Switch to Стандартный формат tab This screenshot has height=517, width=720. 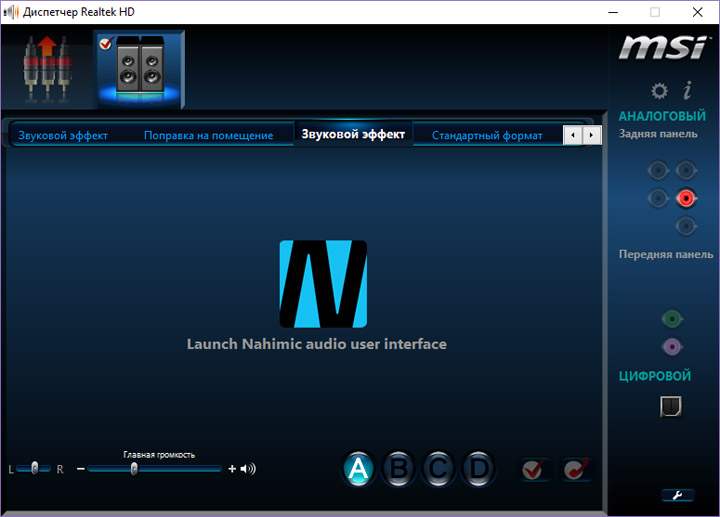[487, 135]
